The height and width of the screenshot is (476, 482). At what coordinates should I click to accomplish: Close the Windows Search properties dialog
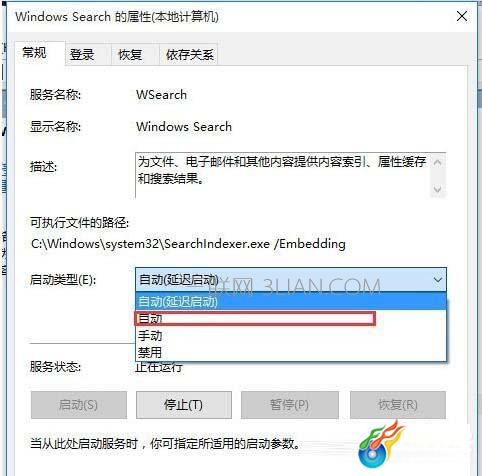click(462, 16)
